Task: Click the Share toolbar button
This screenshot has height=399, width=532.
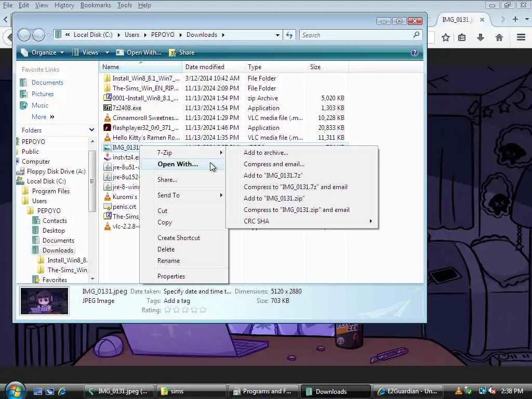Action: pyautogui.click(x=182, y=52)
